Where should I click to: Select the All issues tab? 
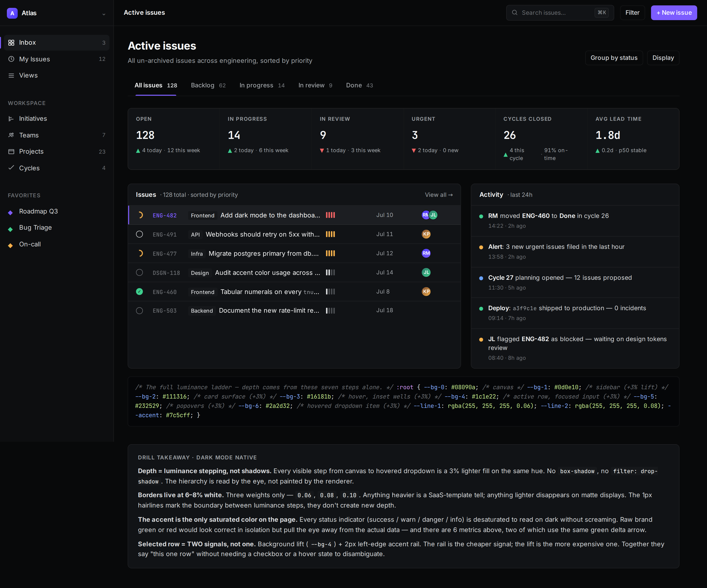click(x=156, y=85)
